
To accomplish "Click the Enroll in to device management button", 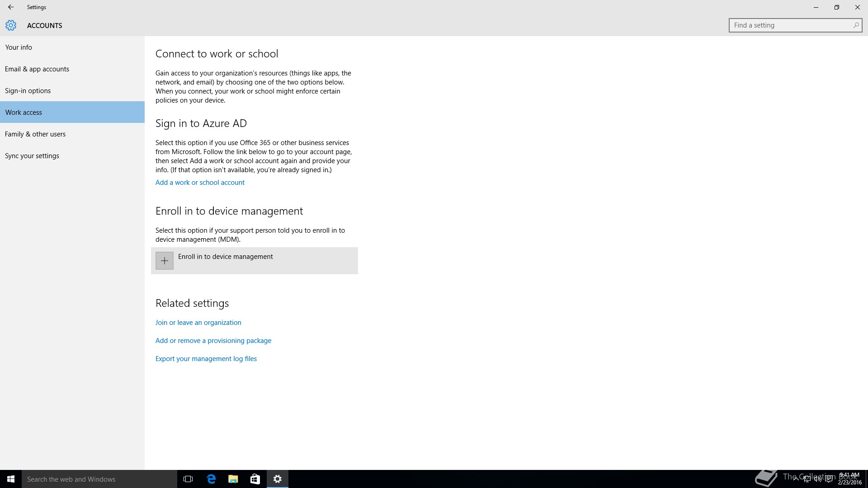I will (255, 261).
